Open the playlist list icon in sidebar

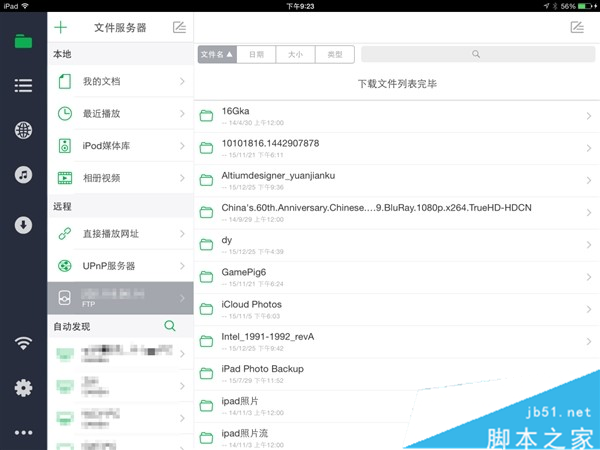click(23, 85)
